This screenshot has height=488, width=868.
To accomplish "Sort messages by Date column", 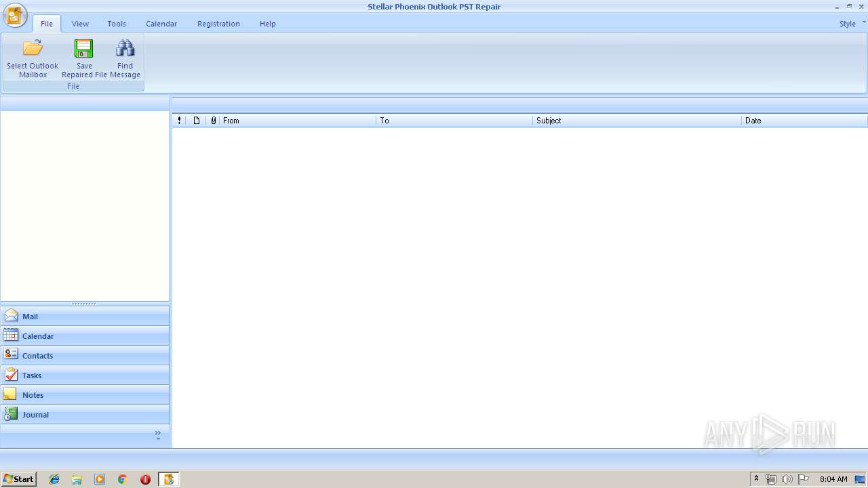I will [x=804, y=121].
